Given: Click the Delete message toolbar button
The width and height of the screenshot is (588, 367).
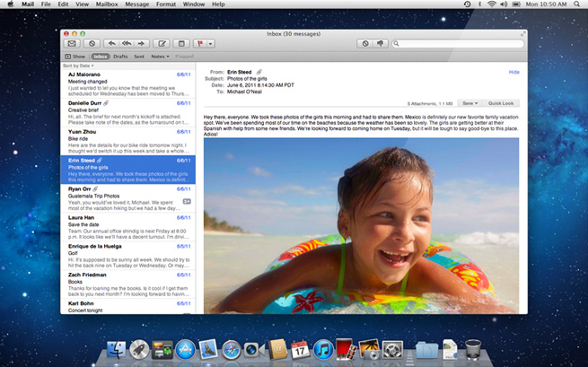Looking at the screenshot, I should pos(92,43).
